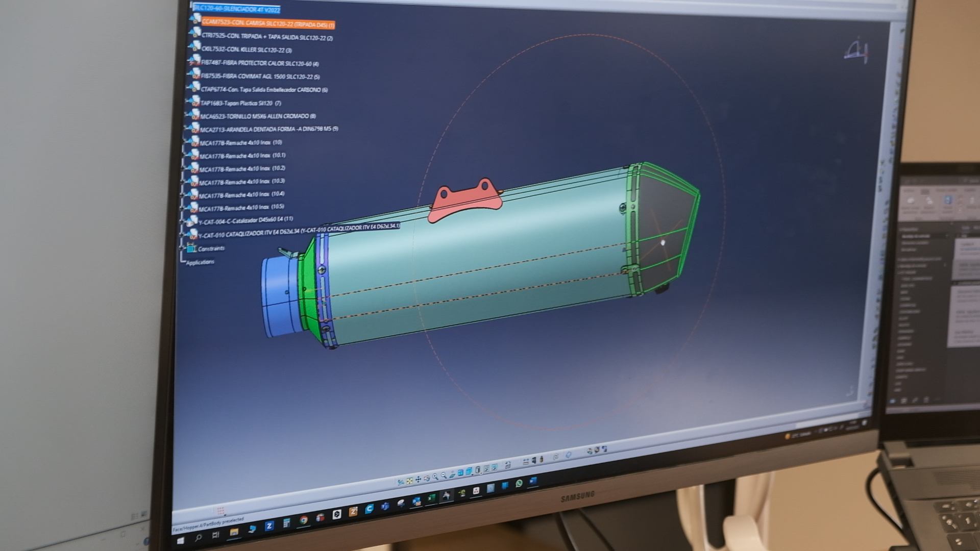Click the Normal View icon
980x551 pixels.
[452, 474]
